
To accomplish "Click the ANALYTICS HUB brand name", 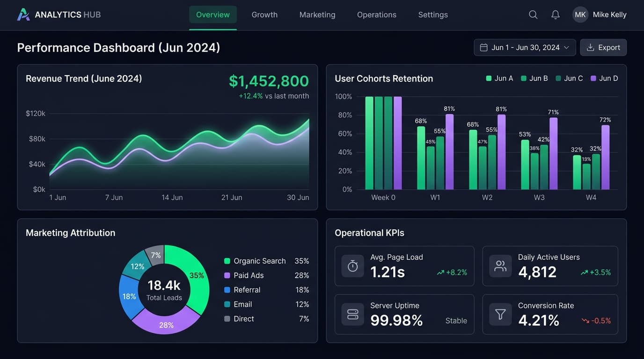I will pos(68,14).
